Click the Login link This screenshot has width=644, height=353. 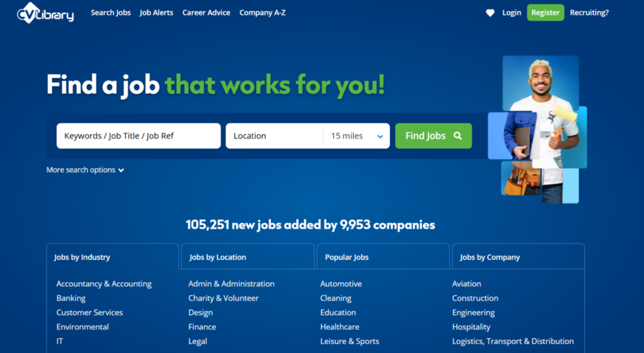coord(511,13)
